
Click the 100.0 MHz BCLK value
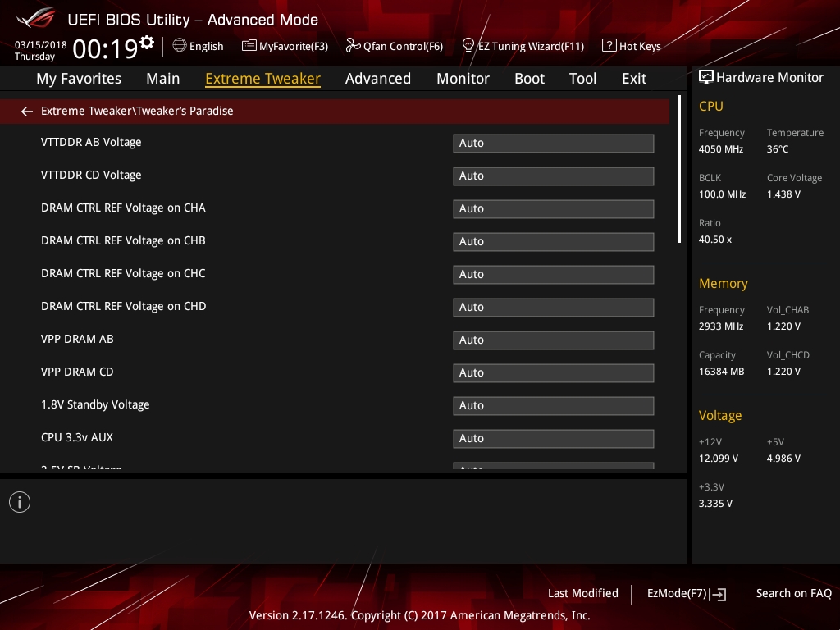tap(722, 194)
